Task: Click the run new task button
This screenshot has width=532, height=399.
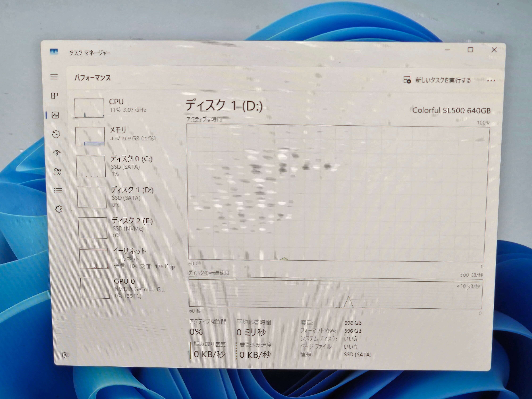Action: 437,80
